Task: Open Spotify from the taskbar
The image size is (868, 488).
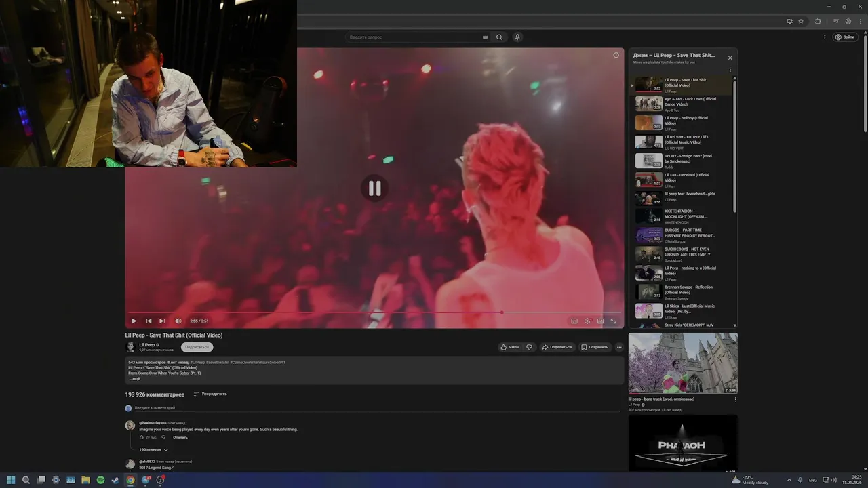Action: 100,480
